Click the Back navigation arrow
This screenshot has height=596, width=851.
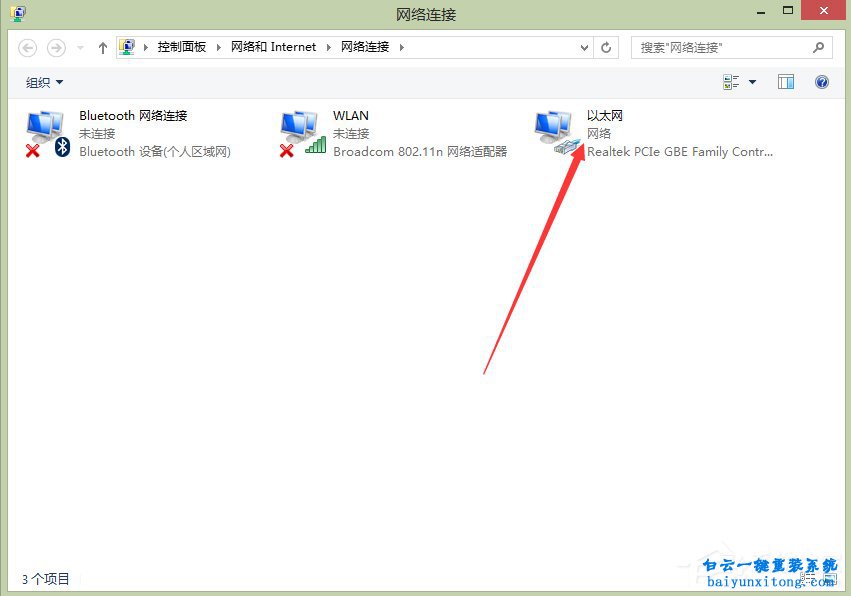coord(28,47)
